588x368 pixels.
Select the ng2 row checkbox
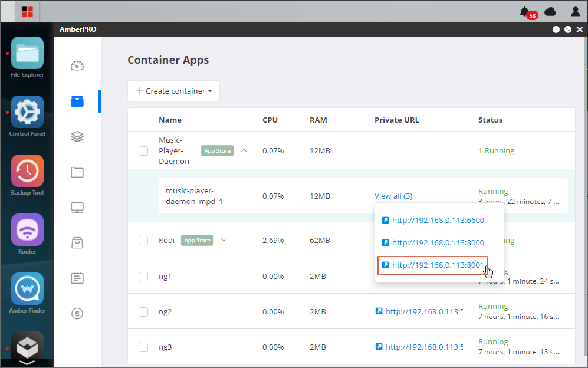point(143,312)
